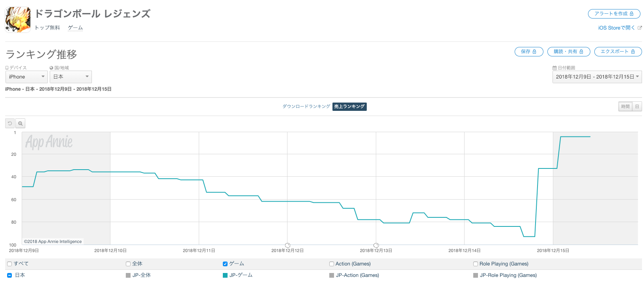644x286 pixels.
Task: Click the rank line peak on December 15
Action: pyautogui.click(x=575, y=137)
